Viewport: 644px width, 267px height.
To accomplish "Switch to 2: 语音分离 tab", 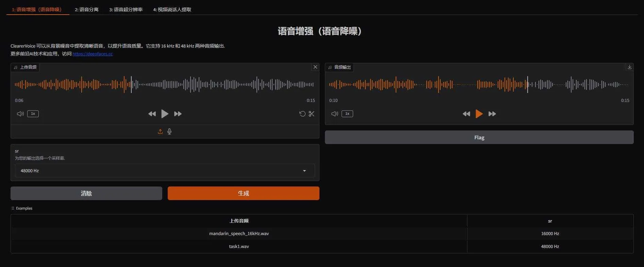I will coord(87,10).
